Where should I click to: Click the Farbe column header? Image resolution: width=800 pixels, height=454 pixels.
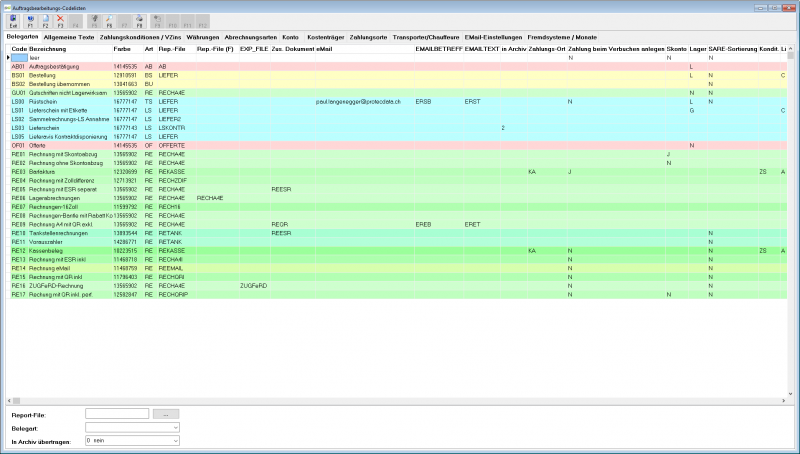(x=128, y=49)
